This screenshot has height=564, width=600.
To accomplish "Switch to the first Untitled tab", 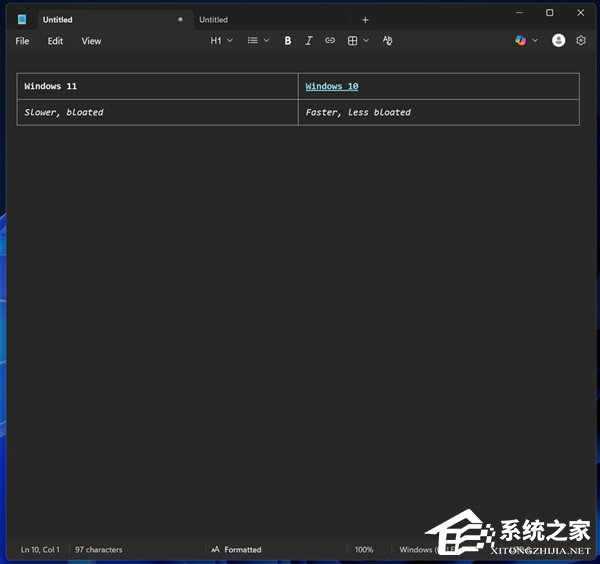I will click(x=115, y=20).
